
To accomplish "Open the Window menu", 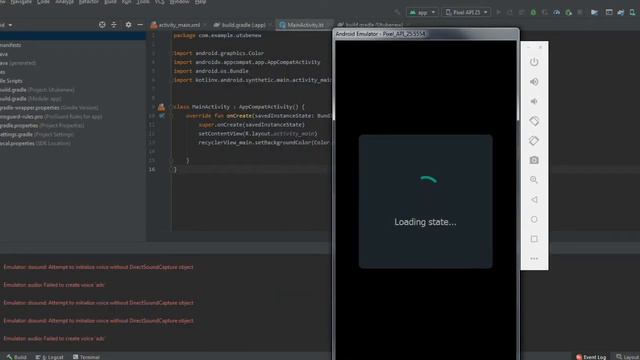I will (x=179, y=2).
